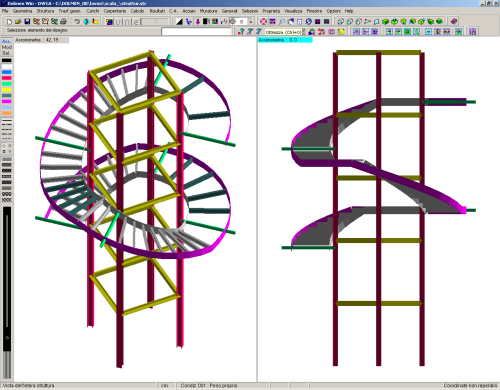Click the first rotate-view cube icon
Screen dimensions: 500x390
tap(340, 22)
